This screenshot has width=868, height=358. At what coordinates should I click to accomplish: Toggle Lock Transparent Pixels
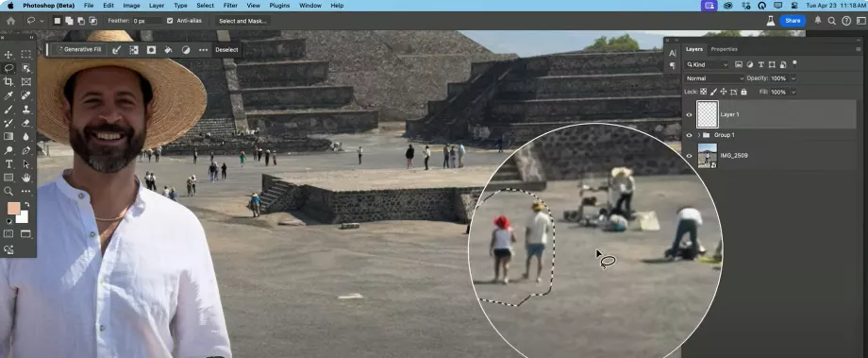point(704,92)
